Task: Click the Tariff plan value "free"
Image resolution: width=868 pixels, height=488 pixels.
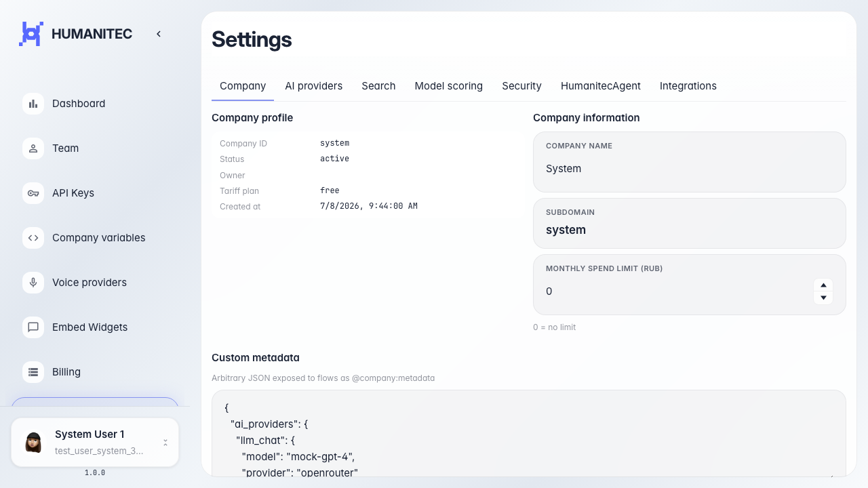Action: tap(330, 190)
